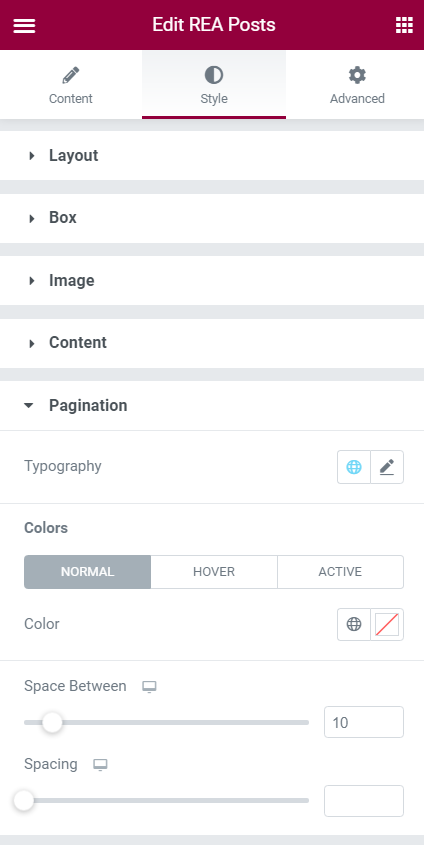Expand the Layout section
This screenshot has width=424, height=845.
pos(212,156)
